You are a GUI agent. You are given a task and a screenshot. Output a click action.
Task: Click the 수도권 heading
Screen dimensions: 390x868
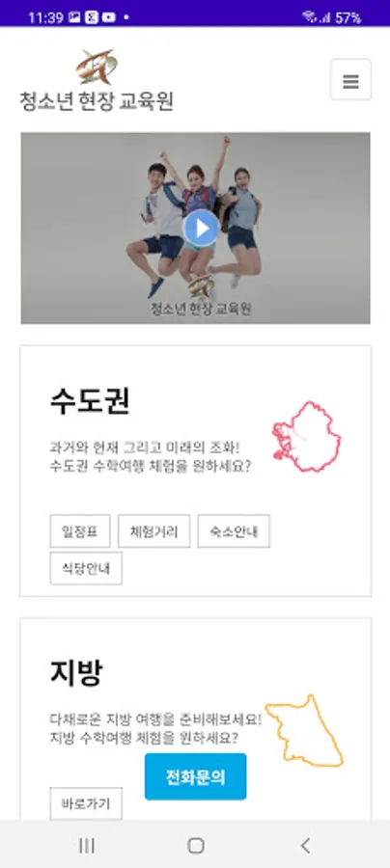pos(90,401)
